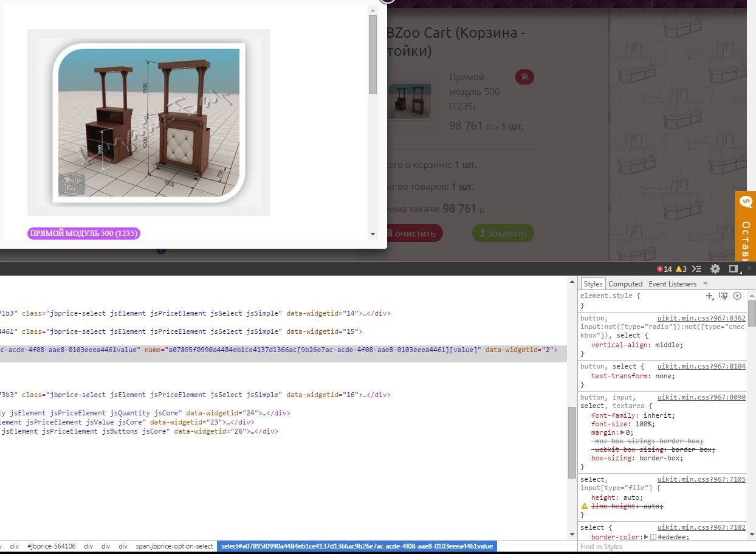Delete cart item with red trash button
The height and width of the screenshot is (554, 756).
524,77
